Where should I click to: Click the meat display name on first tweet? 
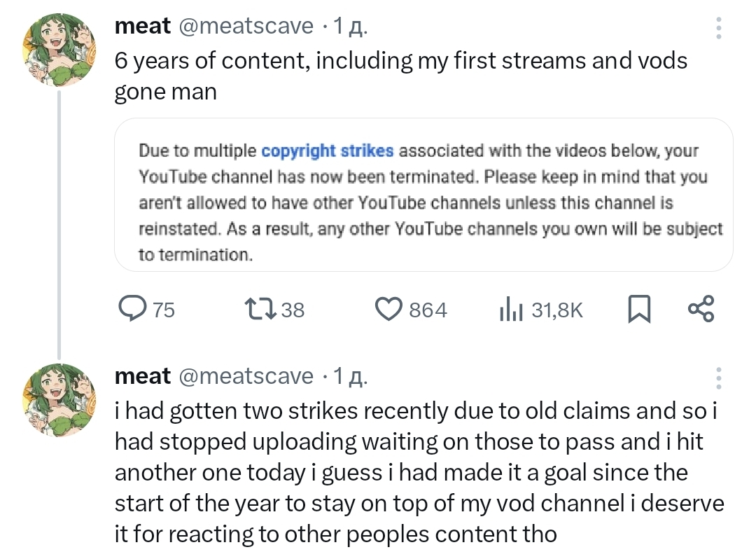[143, 26]
